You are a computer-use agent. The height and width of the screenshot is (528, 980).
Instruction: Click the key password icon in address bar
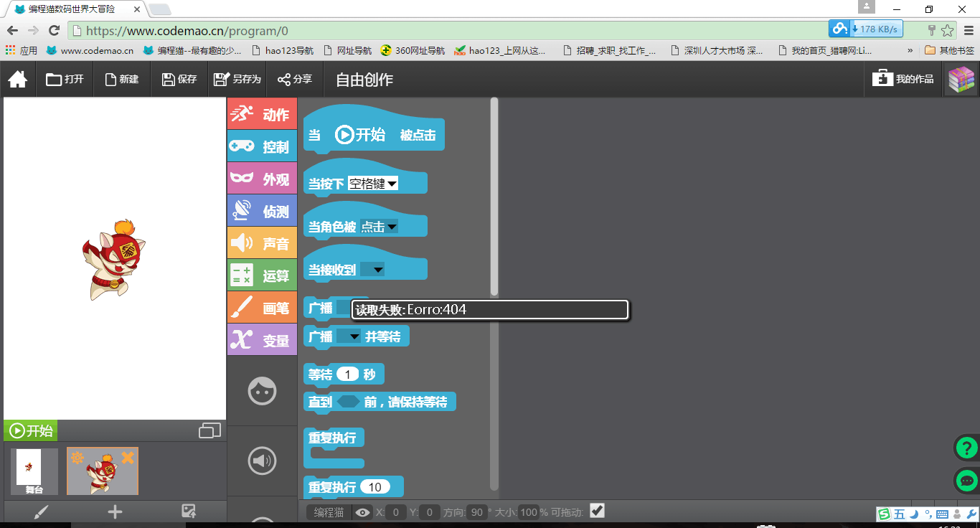coord(931,30)
